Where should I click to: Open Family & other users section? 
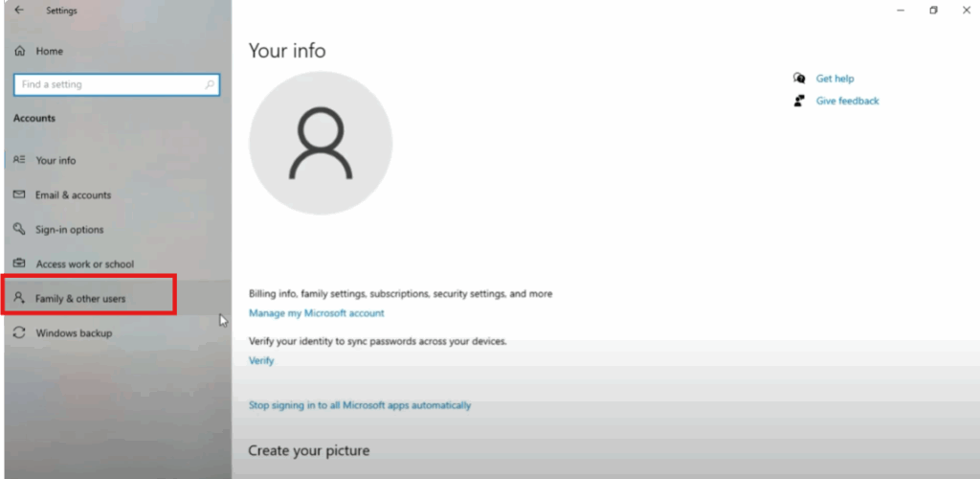pyautogui.click(x=80, y=299)
